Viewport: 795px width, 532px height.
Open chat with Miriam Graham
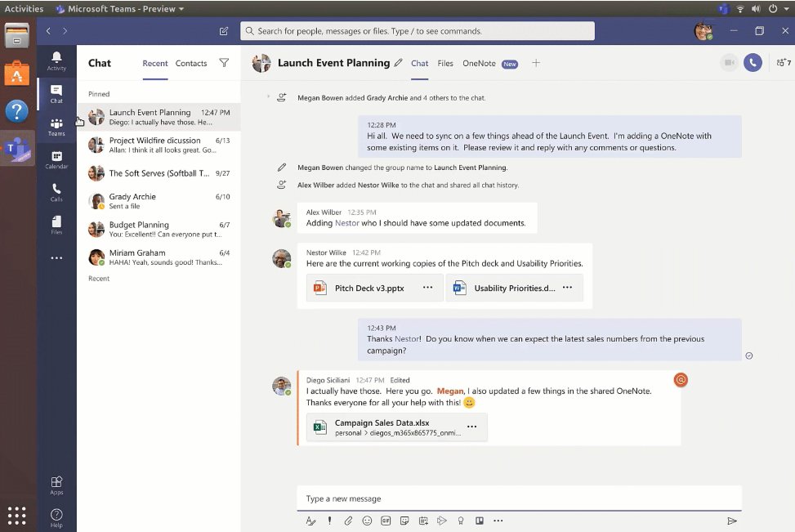159,257
